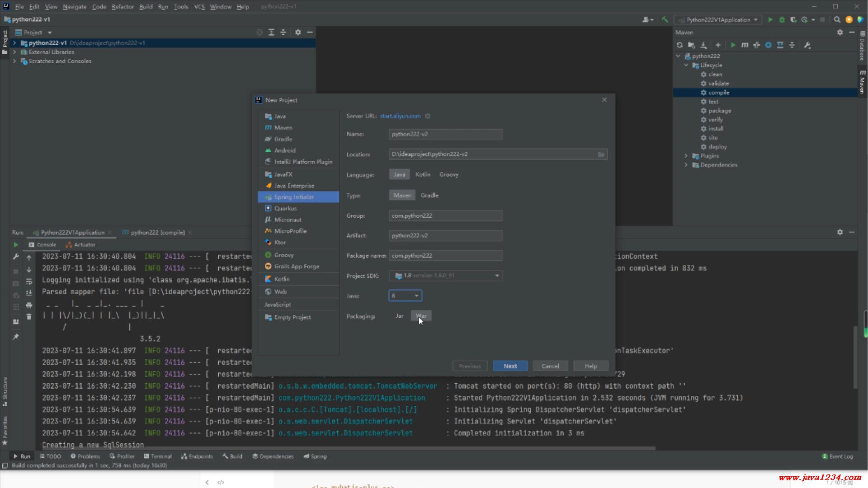Viewport: 868px width, 488px height.
Task: Select Spring Initializr generator
Action: click(x=298, y=197)
